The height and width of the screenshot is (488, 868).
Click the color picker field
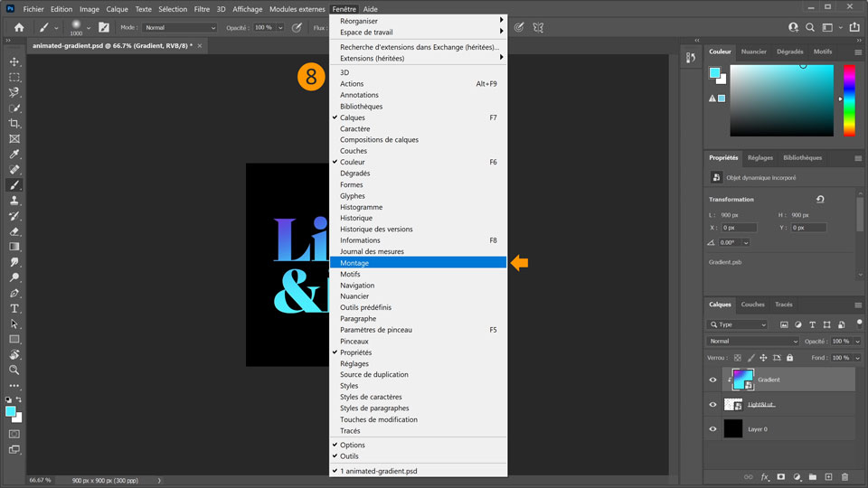[781, 100]
